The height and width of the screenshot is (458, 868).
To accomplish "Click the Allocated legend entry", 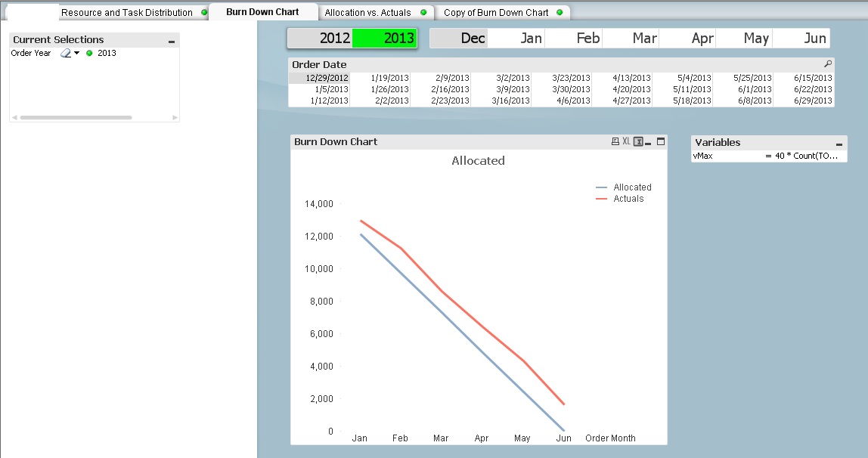I will click(624, 187).
